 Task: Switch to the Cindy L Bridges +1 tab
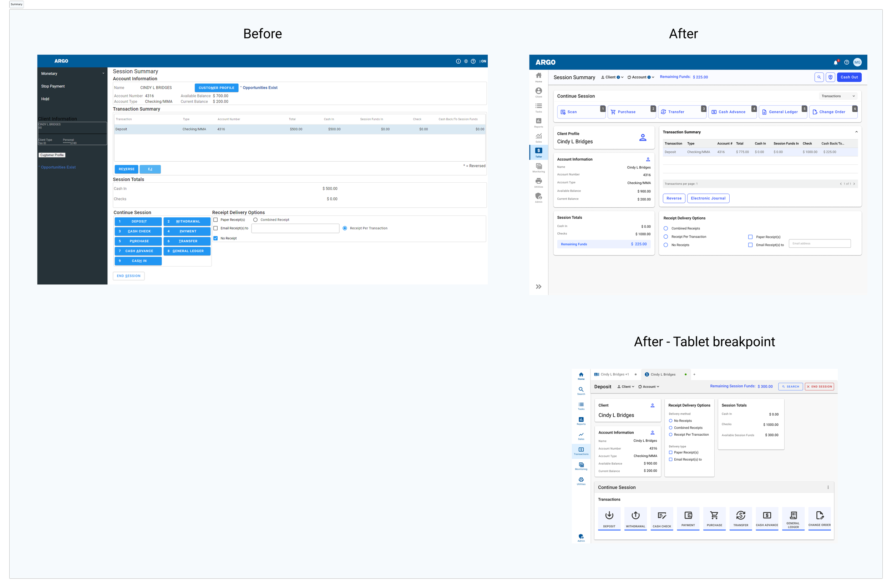coord(614,374)
